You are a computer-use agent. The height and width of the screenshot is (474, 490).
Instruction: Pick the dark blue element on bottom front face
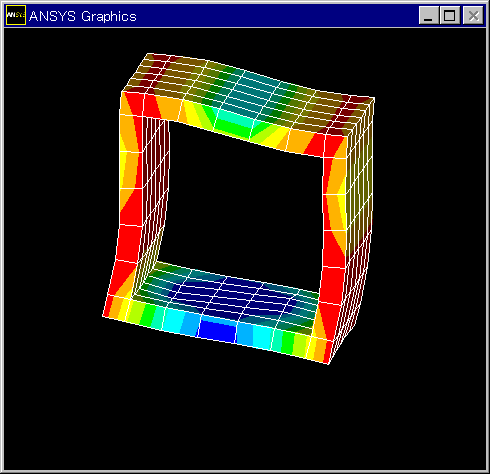click(218, 331)
